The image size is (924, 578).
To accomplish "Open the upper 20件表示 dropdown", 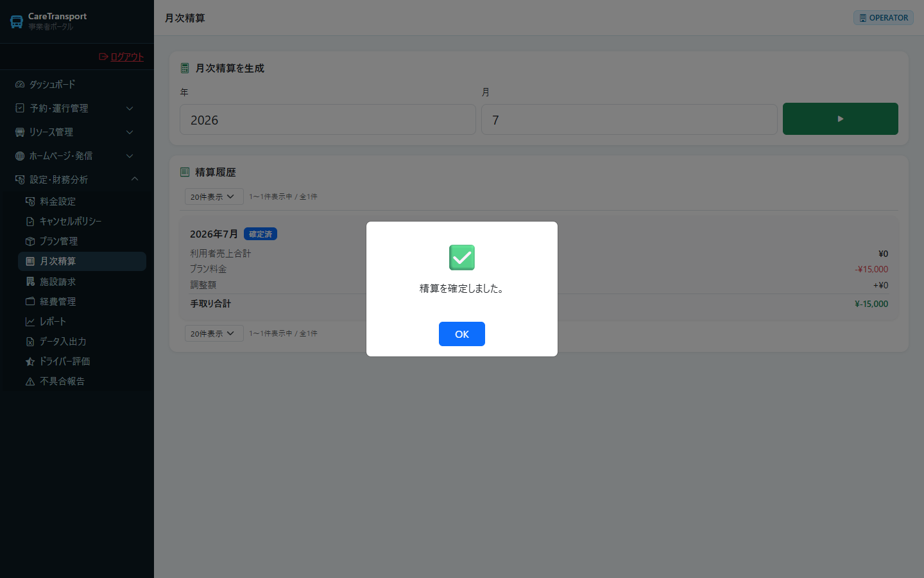I will [x=214, y=197].
